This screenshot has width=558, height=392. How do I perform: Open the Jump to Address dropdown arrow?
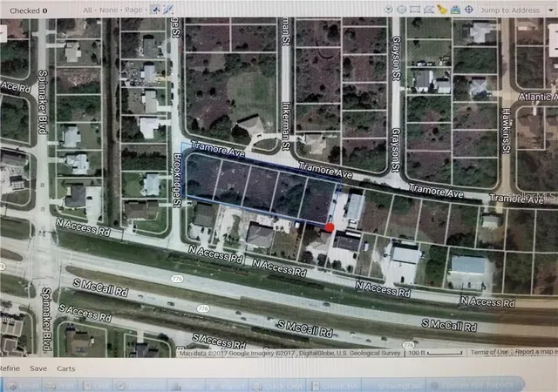click(x=552, y=10)
